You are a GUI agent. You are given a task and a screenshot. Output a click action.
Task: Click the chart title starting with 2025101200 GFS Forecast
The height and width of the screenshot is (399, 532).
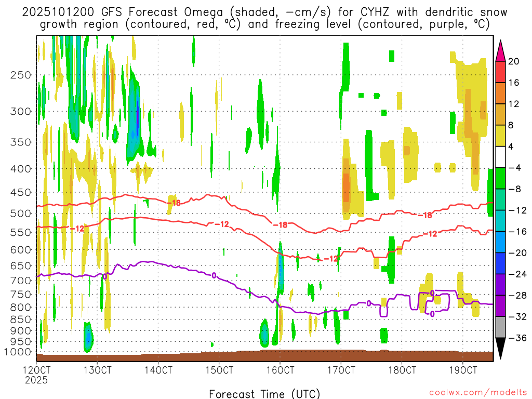(264, 18)
